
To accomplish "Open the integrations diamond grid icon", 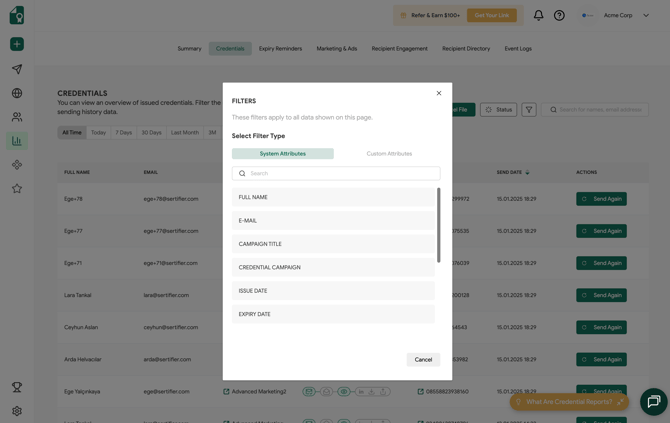I will [x=17, y=164].
